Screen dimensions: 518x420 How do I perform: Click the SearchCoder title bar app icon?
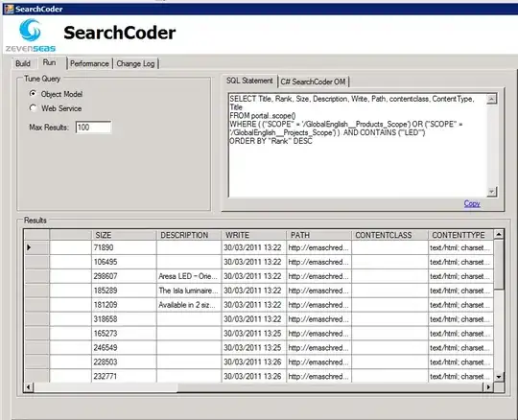(9, 9)
